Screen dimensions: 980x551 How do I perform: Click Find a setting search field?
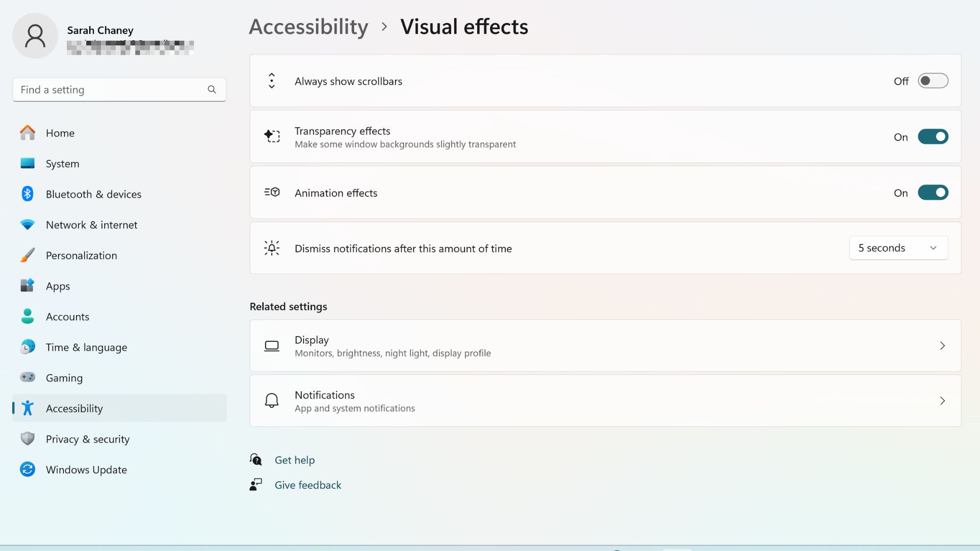pos(119,89)
